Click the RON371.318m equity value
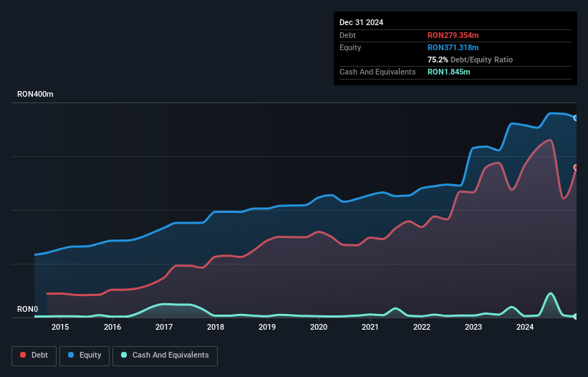This screenshot has height=377, width=588. click(x=453, y=47)
